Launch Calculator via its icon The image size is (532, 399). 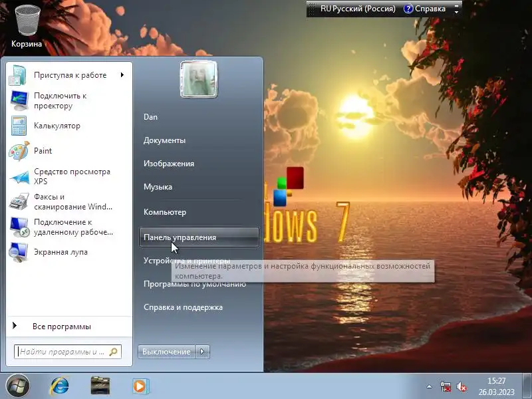click(x=19, y=126)
